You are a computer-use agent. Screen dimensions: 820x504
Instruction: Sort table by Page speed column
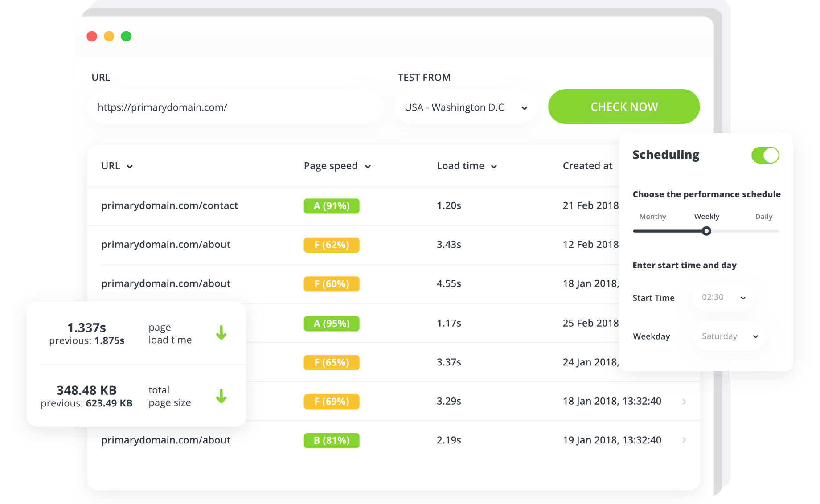point(337,166)
